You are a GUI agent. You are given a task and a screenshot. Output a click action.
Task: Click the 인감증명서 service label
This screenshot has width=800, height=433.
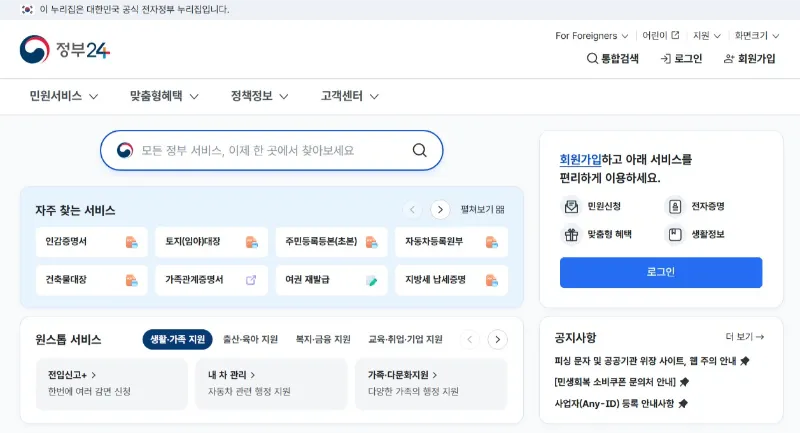66,241
